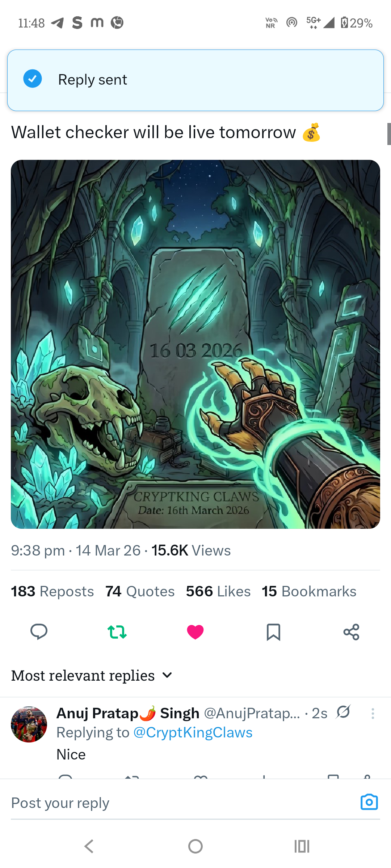View the 183 Reposts list

[x=52, y=592]
